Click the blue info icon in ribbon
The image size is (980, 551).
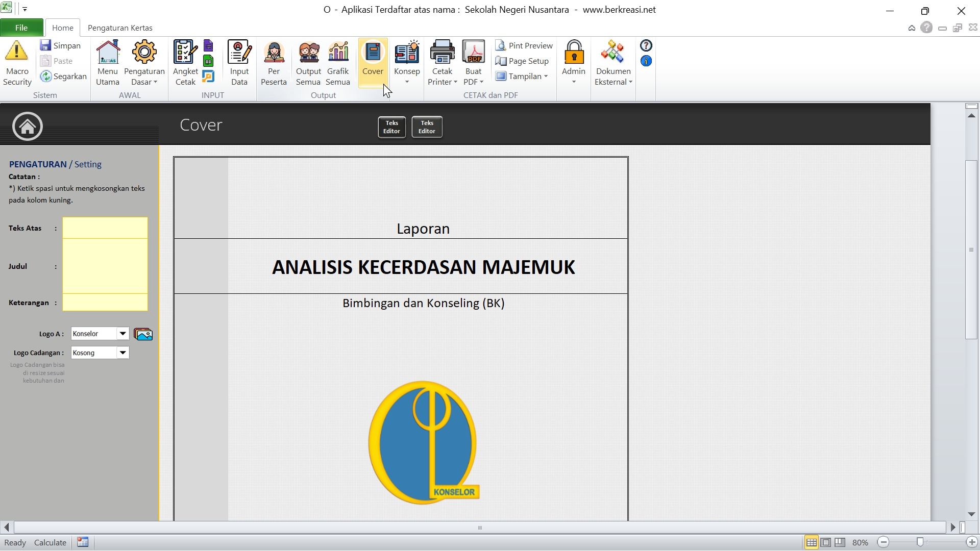[x=646, y=61]
